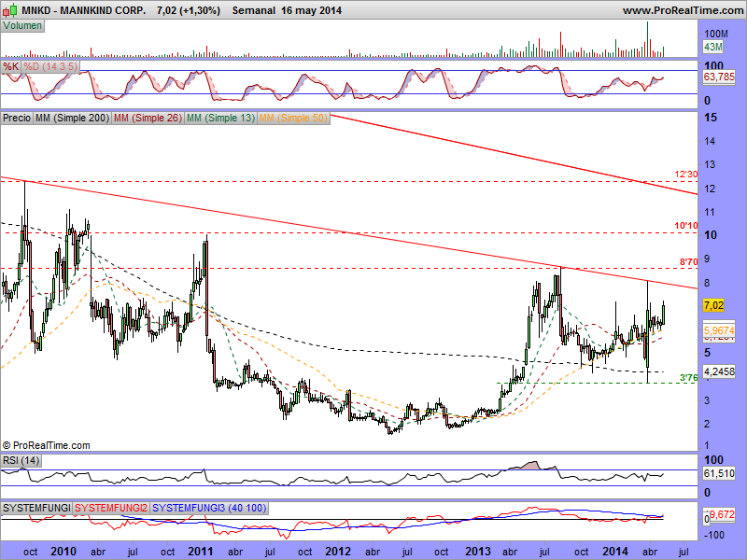Click the 14 price axis label
This screenshot has width=747, height=560.
click(x=711, y=141)
